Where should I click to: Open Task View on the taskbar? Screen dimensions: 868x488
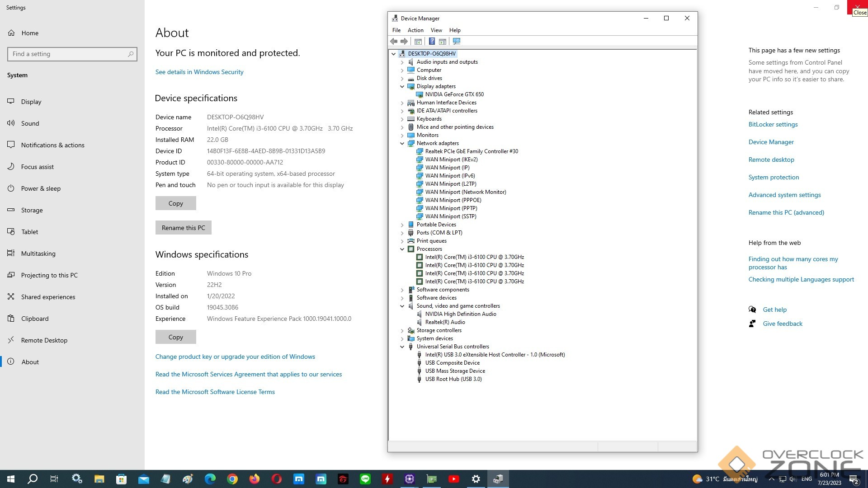click(54, 479)
